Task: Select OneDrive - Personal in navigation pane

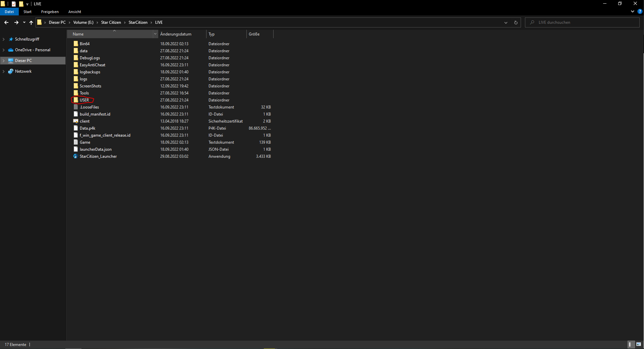Action: click(33, 50)
